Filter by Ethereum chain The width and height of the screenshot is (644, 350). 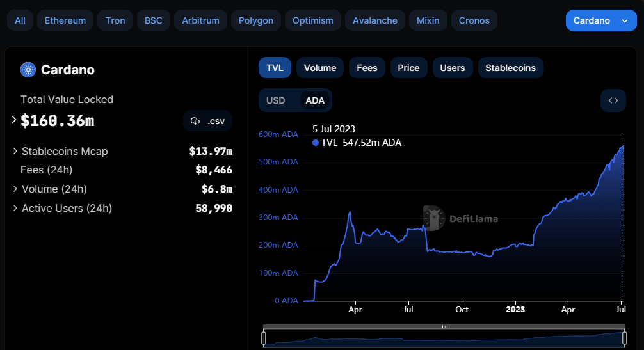[x=65, y=20]
